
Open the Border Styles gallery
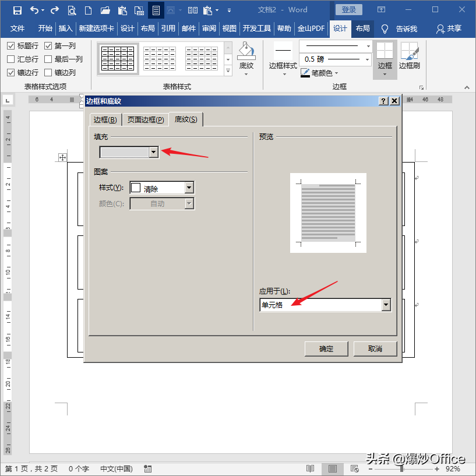tap(283, 59)
